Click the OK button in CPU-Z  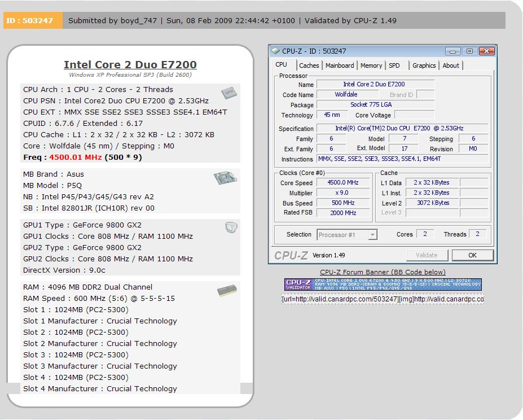coord(472,255)
